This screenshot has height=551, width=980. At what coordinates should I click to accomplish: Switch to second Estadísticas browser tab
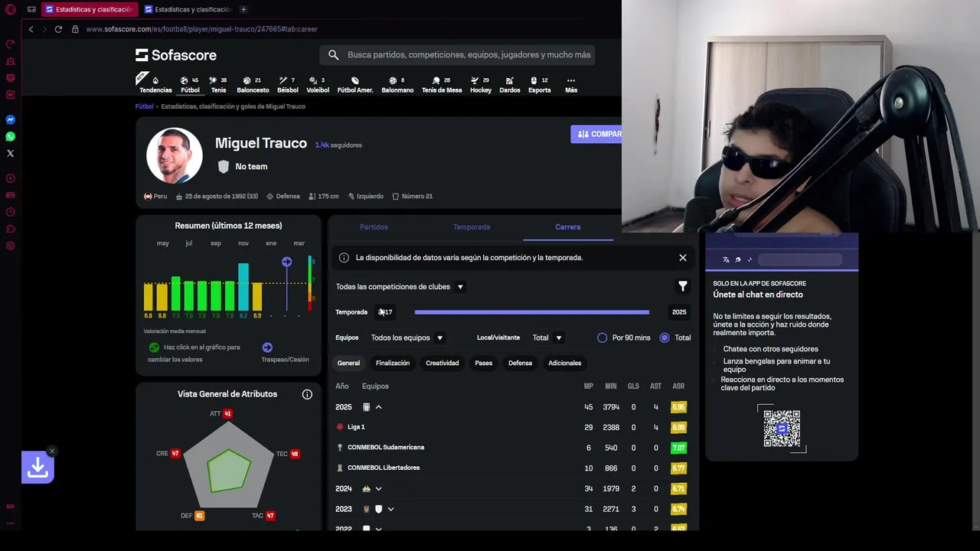188,9
